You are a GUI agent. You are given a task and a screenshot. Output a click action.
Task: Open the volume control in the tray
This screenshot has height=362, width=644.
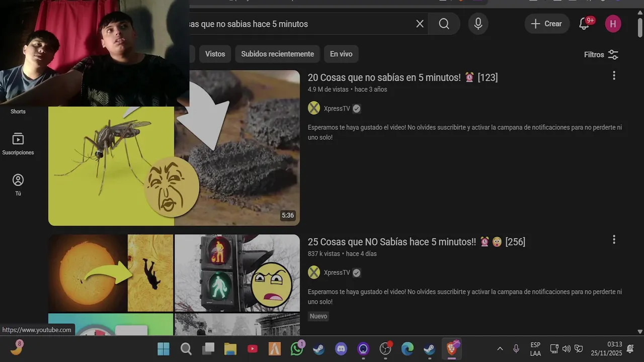[567, 348]
